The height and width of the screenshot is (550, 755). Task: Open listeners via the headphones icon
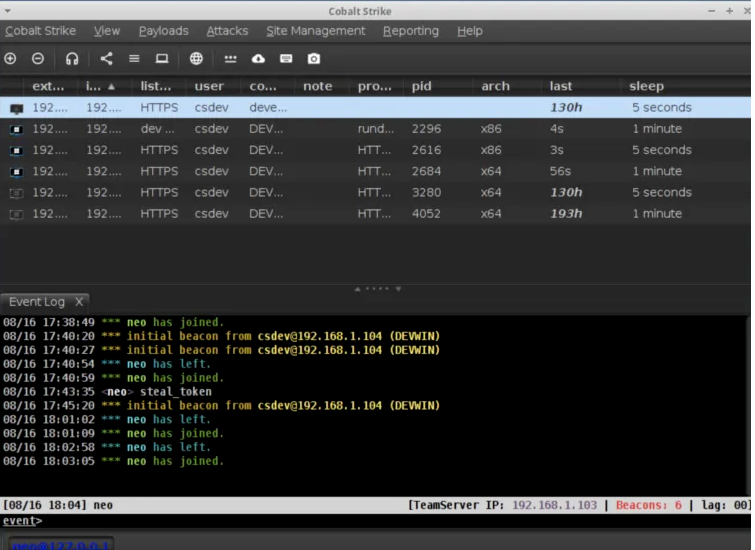pyautogui.click(x=72, y=59)
